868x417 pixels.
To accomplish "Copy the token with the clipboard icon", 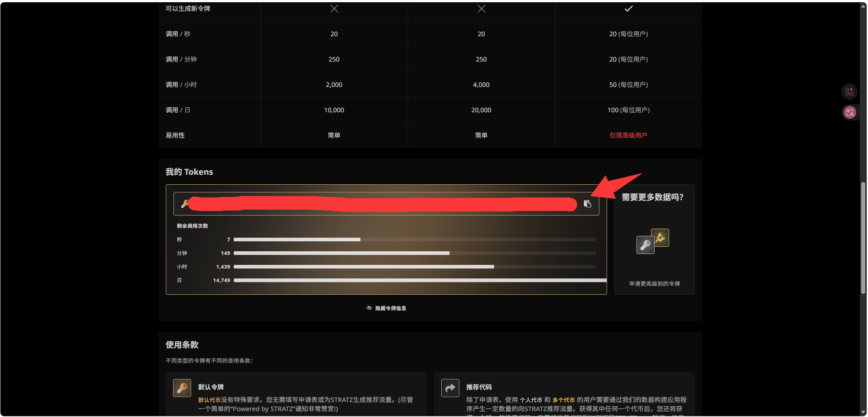I will 587,204.
